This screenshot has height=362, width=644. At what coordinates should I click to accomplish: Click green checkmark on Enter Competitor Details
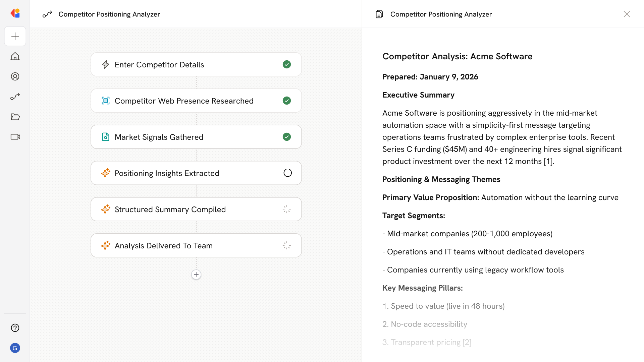pyautogui.click(x=287, y=64)
